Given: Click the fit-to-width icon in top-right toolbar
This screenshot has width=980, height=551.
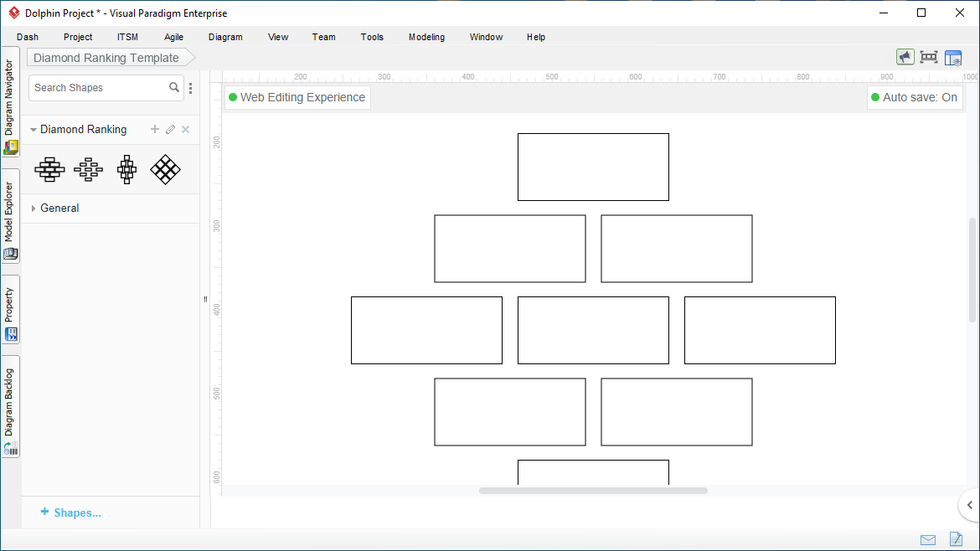Looking at the screenshot, I should click(x=929, y=57).
